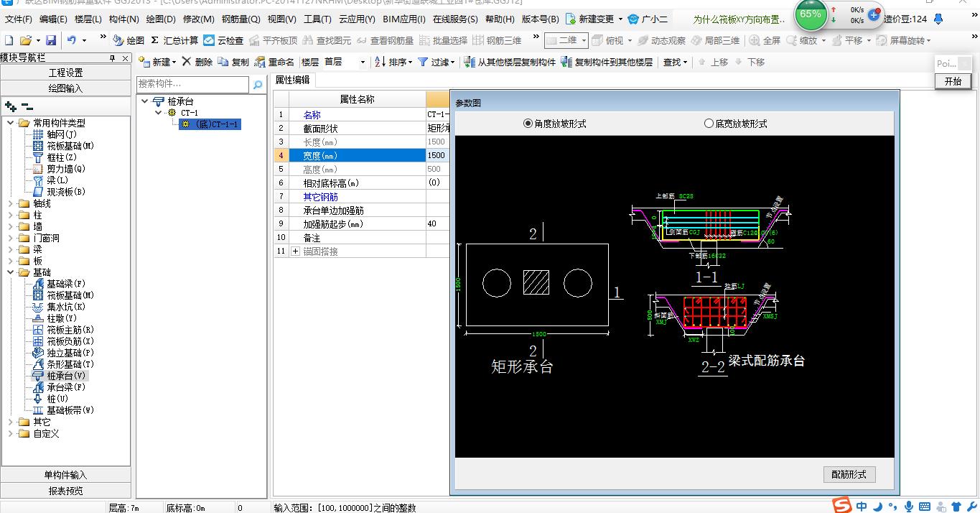The width and height of the screenshot is (980, 513).
Task: Close the 模块导航栏 panel
Action: [123, 57]
